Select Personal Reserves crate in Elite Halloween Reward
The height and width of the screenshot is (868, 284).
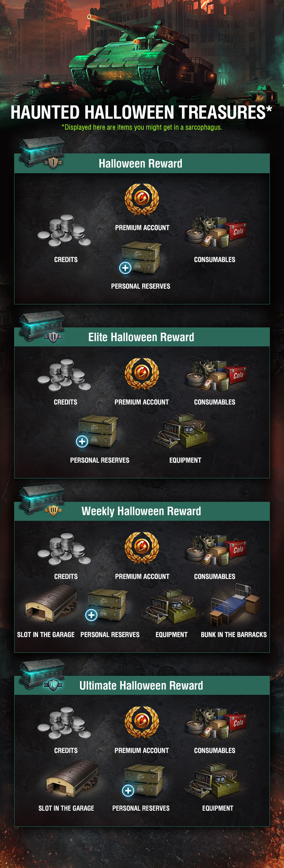pyautogui.click(x=97, y=432)
